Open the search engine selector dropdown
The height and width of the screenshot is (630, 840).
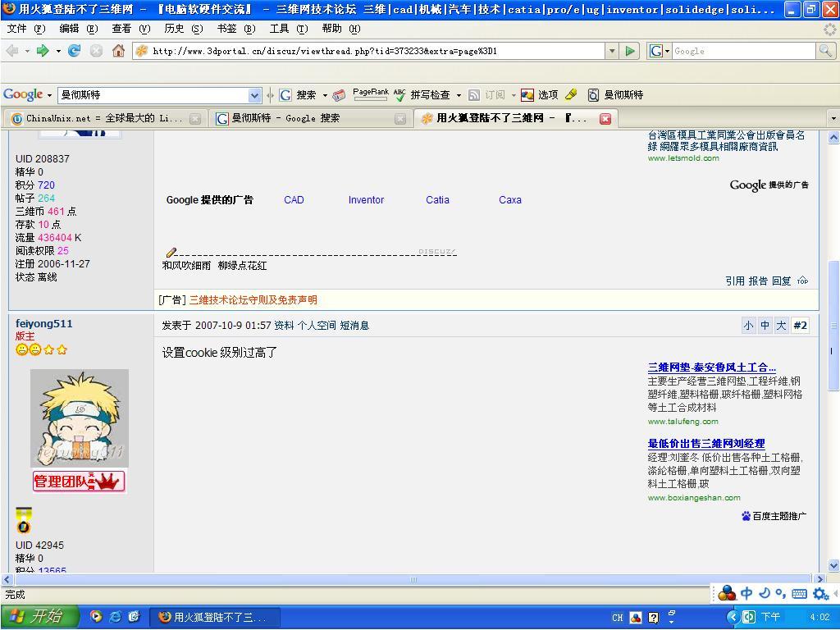click(x=667, y=51)
